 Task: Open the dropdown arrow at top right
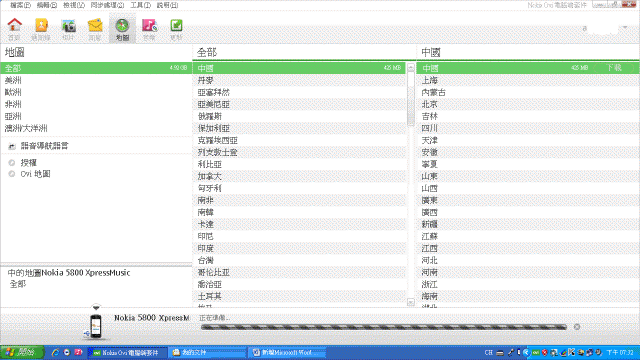625,28
